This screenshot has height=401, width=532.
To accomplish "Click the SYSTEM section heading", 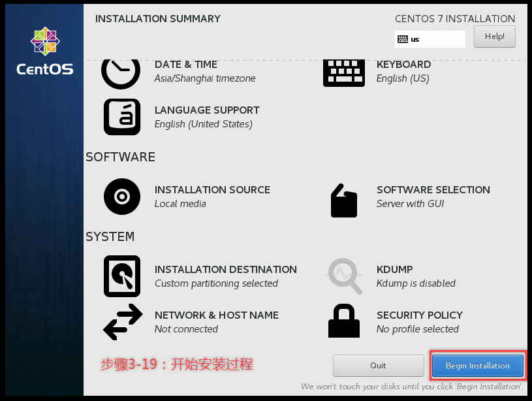I will (110, 236).
